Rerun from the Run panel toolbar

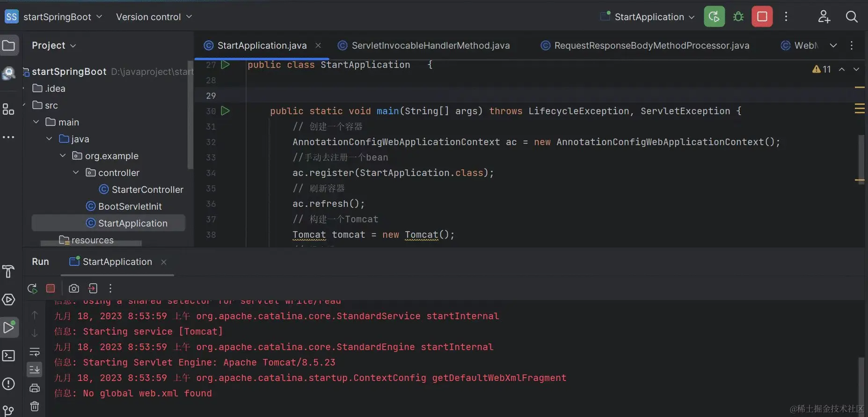pyautogui.click(x=32, y=288)
